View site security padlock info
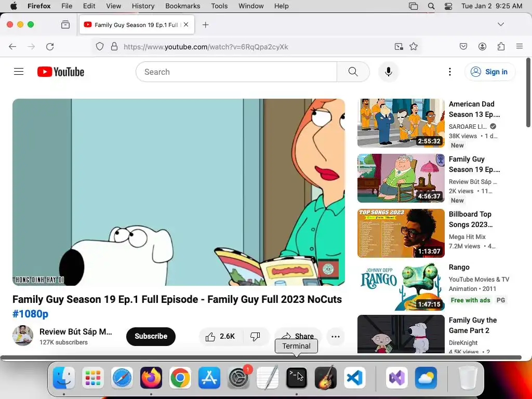The width and height of the screenshot is (532, 399). click(114, 46)
